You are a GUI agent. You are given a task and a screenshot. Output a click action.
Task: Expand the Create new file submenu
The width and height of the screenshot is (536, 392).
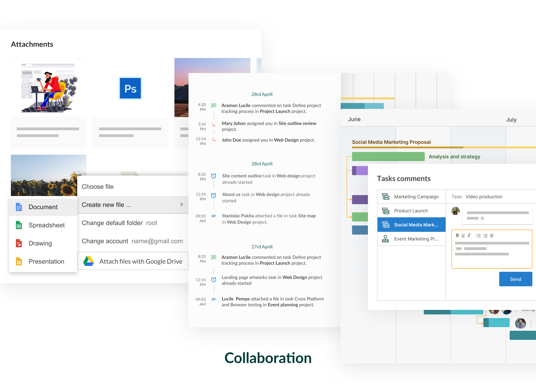point(181,205)
